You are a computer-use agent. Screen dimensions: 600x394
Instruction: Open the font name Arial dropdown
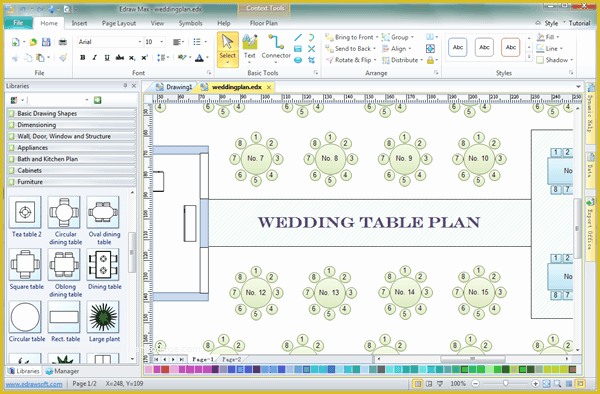[x=140, y=42]
